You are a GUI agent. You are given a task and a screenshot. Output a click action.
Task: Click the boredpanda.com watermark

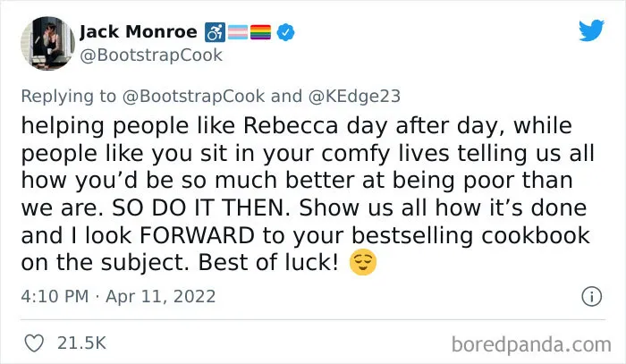[x=531, y=344]
